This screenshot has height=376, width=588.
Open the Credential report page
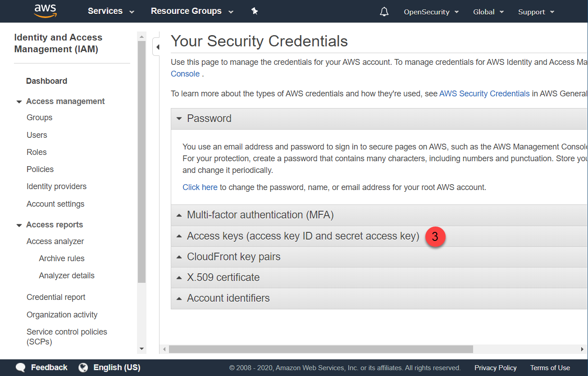(56, 297)
